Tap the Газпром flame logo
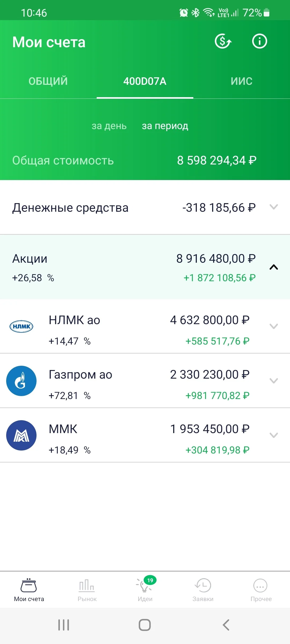This screenshot has height=644, width=290. 21,381
